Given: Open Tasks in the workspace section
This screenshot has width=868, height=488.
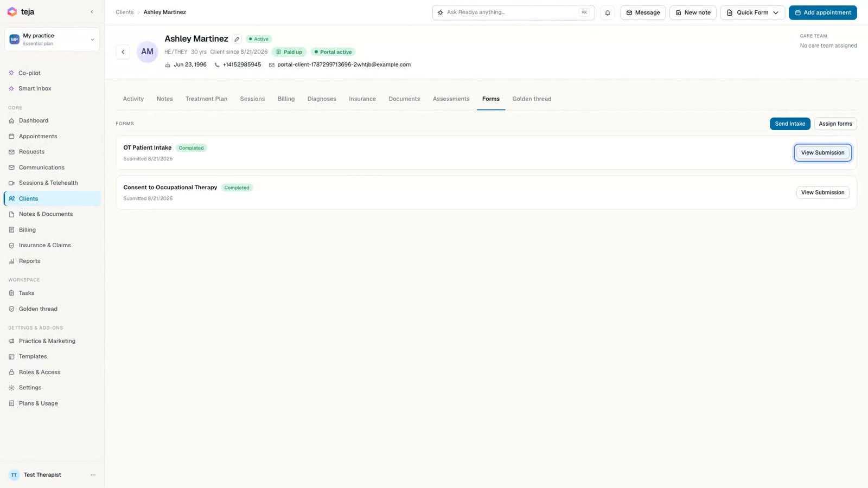Looking at the screenshot, I should 52,293.
